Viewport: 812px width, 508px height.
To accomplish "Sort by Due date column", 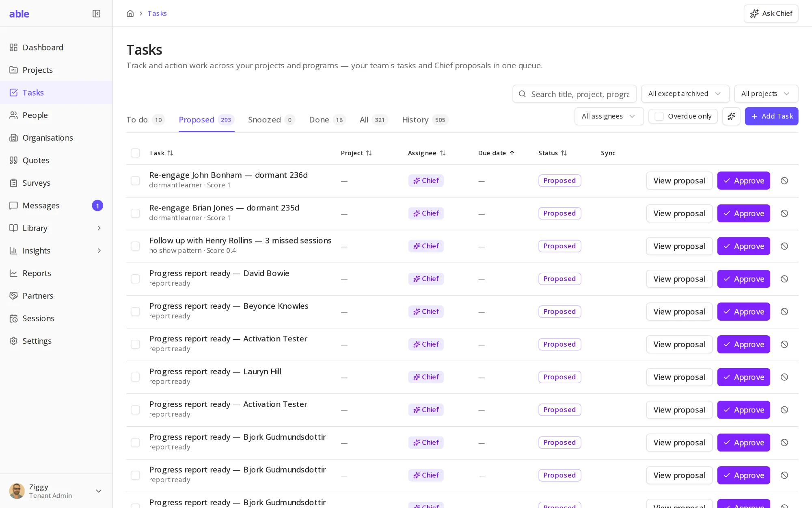I will (496, 153).
